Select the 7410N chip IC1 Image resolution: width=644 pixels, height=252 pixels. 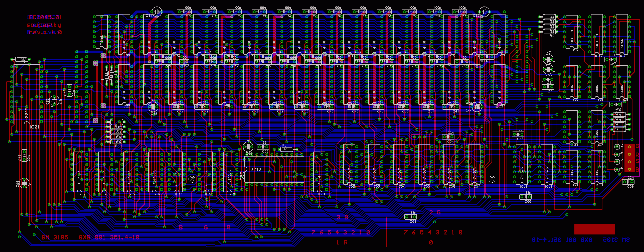pos(102,32)
